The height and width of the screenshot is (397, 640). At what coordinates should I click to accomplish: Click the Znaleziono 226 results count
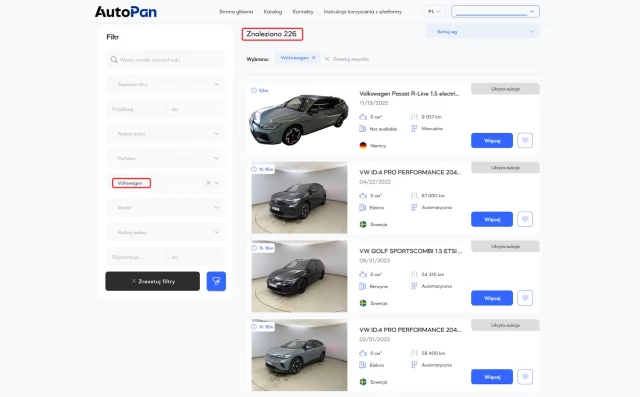[x=271, y=34]
